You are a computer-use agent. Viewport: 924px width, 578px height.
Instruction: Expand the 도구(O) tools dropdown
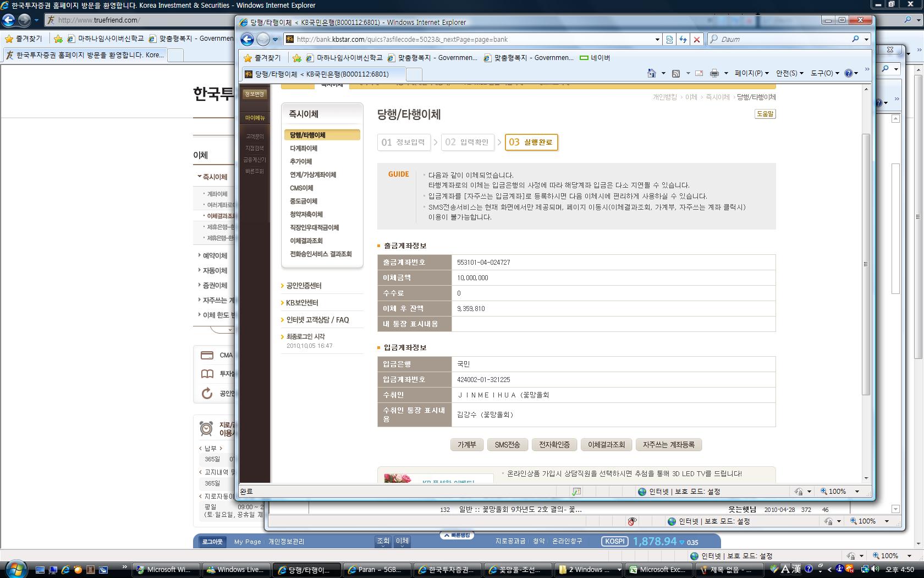(824, 73)
